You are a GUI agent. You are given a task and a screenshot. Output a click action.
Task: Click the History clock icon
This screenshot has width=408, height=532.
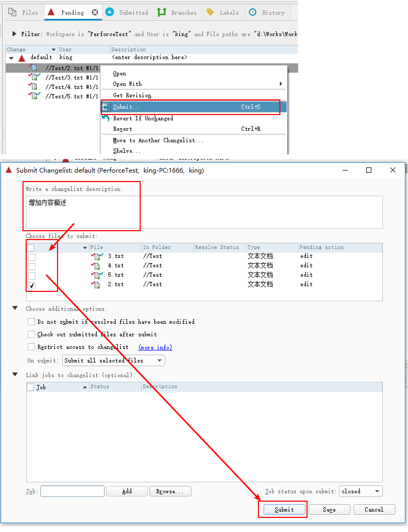click(253, 12)
